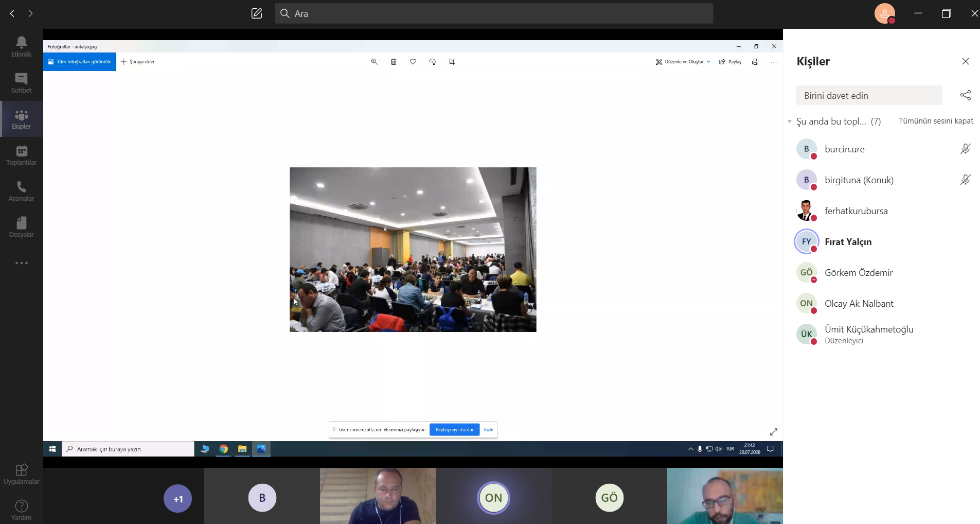Select ON participant video tile

pyautogui.click(x=493, y=496)
